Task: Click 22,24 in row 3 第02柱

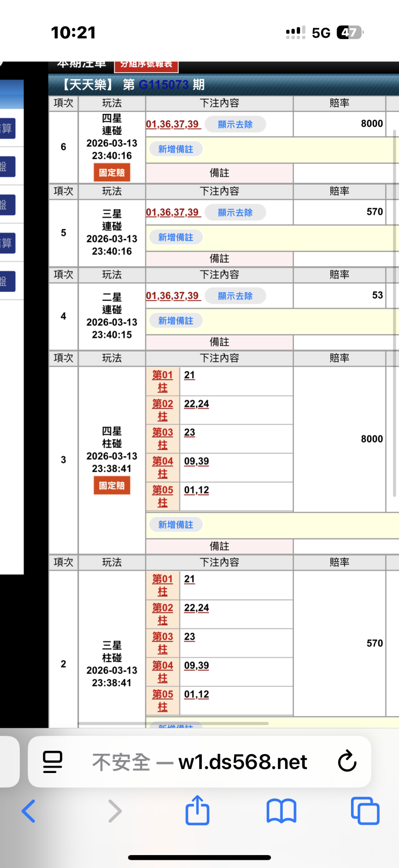Action: [197, 404]
